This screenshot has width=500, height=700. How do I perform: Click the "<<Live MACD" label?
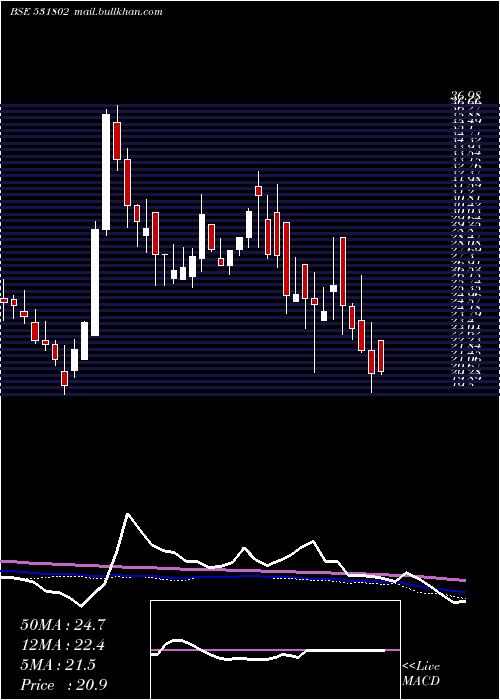click(x=421, y=674)
